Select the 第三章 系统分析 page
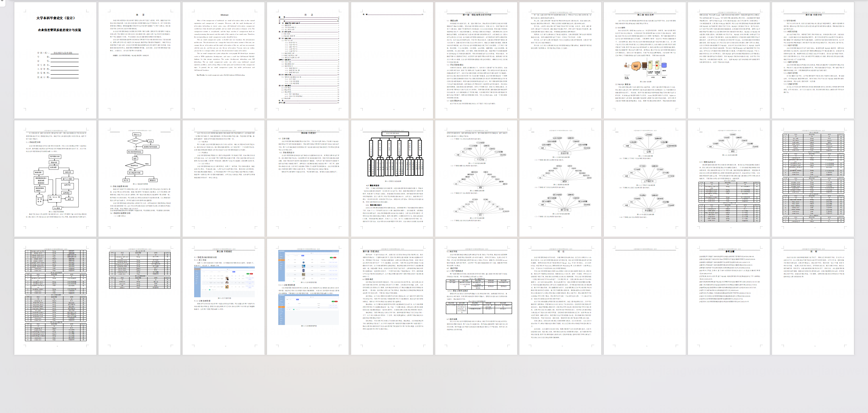This screenshot has width=868, height=413. point(813,60)
